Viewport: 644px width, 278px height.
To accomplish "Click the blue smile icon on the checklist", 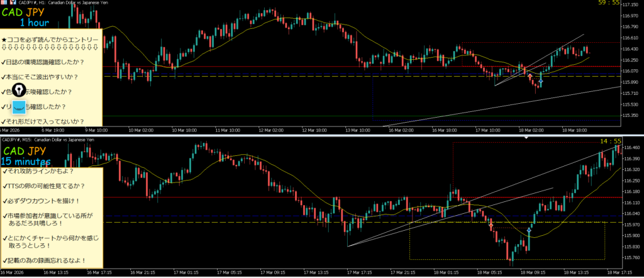I will [20, 107].
